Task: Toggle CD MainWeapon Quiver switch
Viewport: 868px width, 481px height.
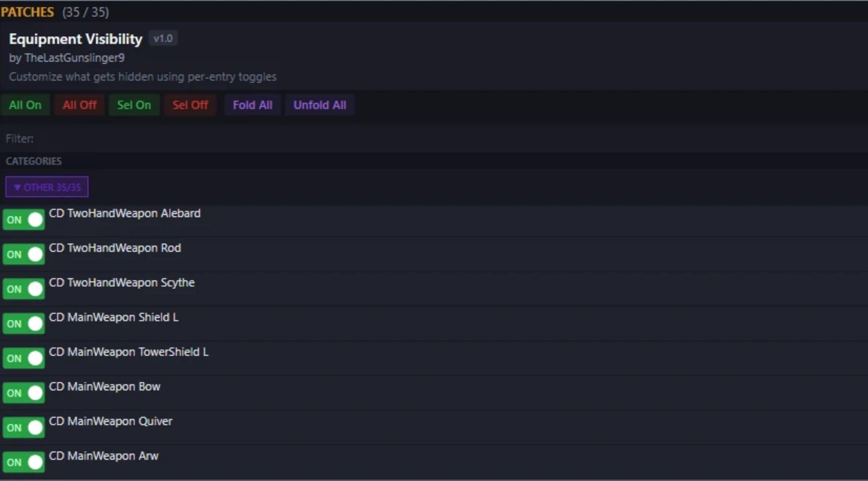Action: coord(24,428)
